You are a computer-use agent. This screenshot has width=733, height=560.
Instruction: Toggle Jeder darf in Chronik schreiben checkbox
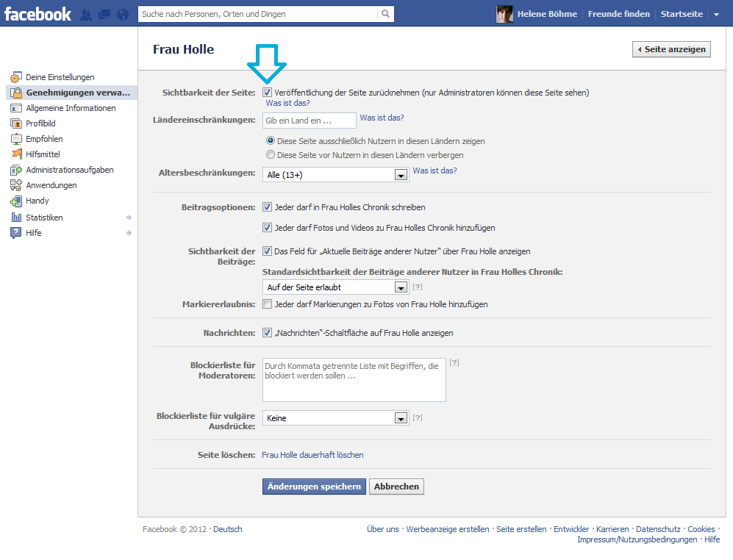267,207
